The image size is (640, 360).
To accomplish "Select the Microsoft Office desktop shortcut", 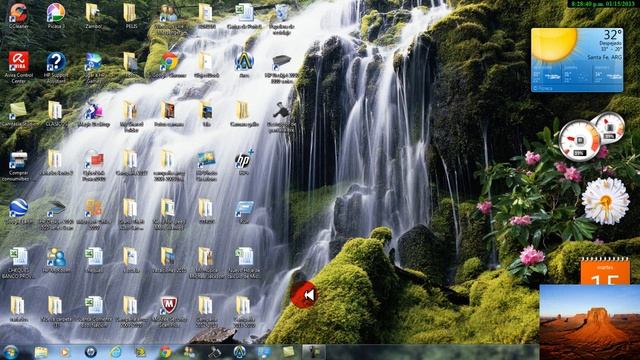I will pos(93,214).
